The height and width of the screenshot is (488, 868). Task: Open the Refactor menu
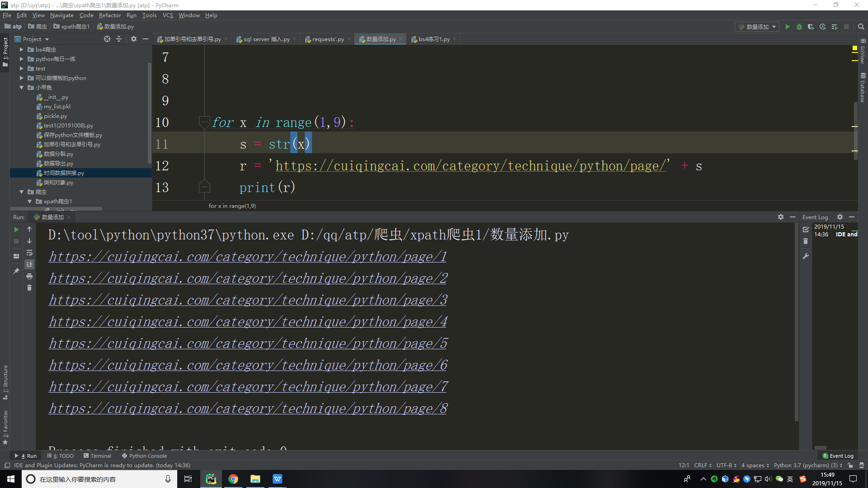click(110, 15)
